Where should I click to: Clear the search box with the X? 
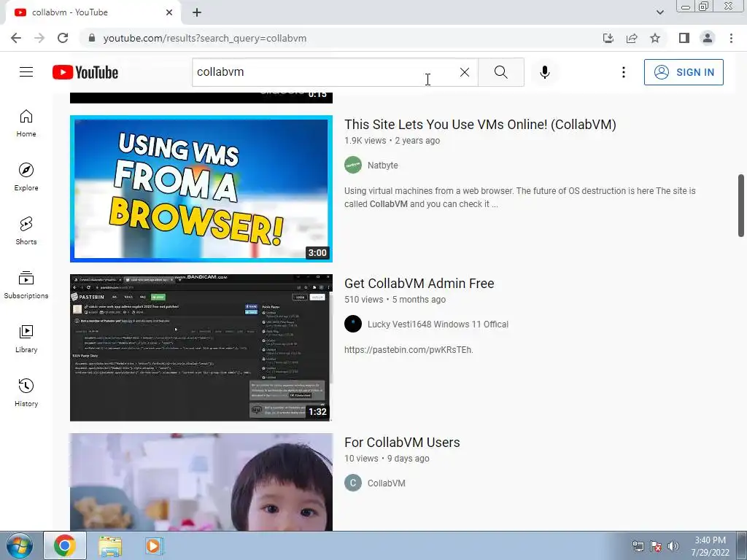pyautogui.click(x=465, y=72)
